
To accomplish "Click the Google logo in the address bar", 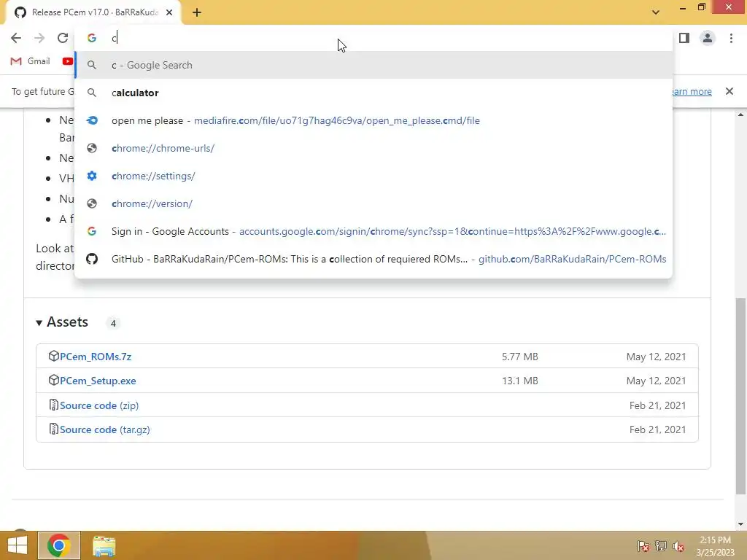I will (92, 38).
